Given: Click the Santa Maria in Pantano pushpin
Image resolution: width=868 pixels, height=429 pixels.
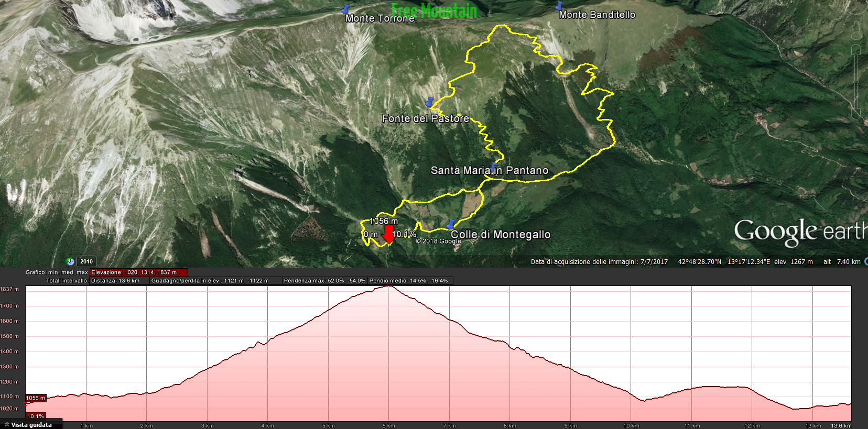Looking at the screenshot, I should (x=494, y=168).
